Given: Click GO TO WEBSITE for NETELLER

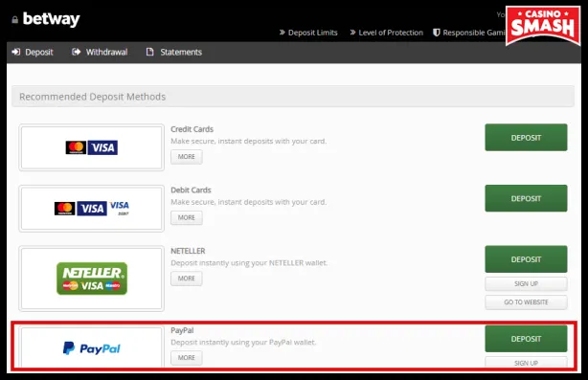Looking at the screenshot, I should [x=526, y=302].
